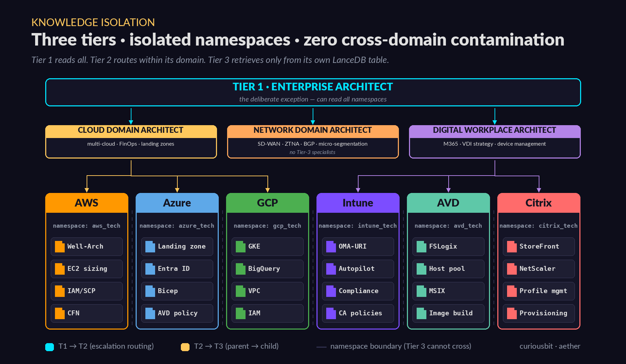The image size is (626, 364).
Task: Click 'T2 → T3 (parent → child)' legend text
Action: pyautogui.click(x=236, y=346)
